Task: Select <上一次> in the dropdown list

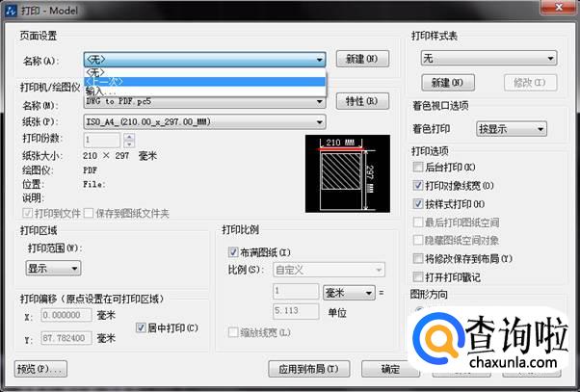Action: point(204,81)
